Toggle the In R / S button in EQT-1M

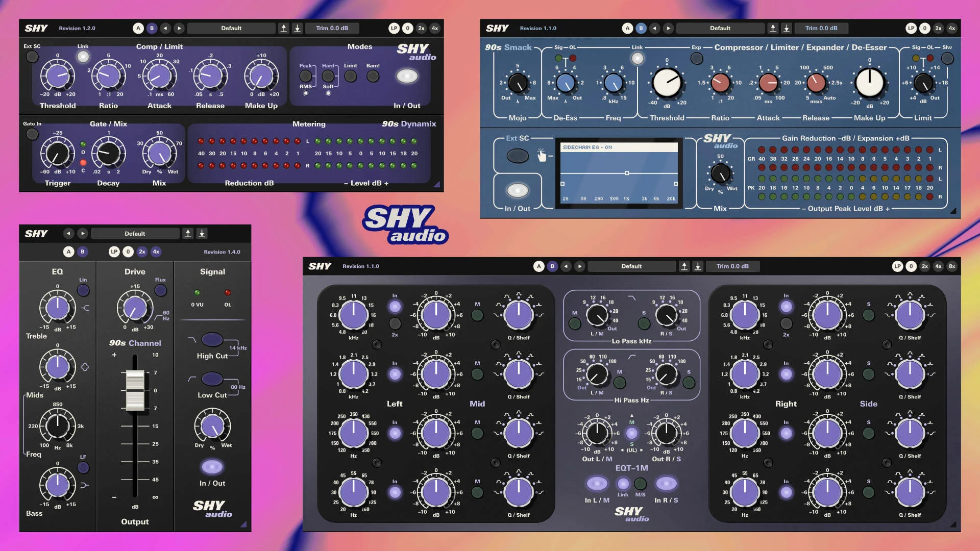point(666,483)
